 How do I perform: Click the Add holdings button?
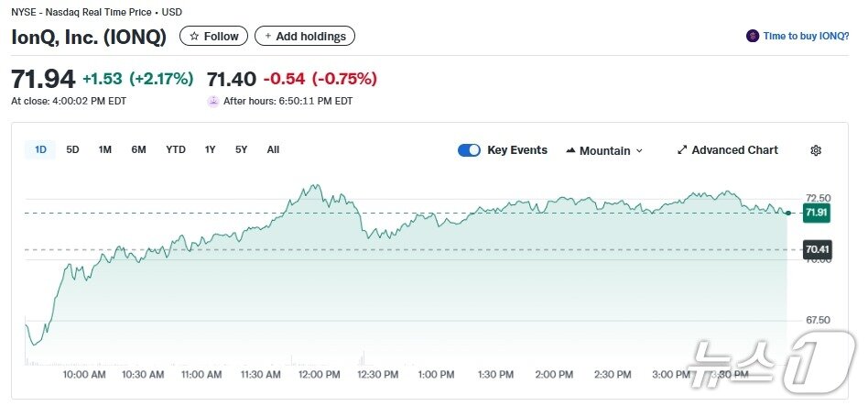click(305, 37)
